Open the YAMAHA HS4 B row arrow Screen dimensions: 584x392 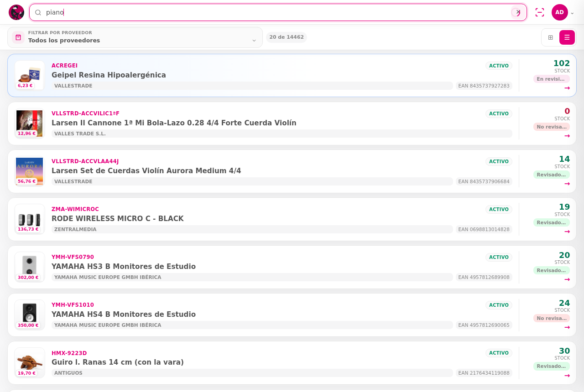567,327
